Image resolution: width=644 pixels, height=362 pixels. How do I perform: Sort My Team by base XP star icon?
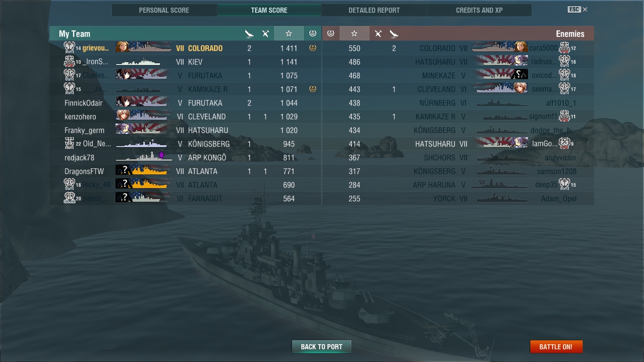click(x=289, y=33)
